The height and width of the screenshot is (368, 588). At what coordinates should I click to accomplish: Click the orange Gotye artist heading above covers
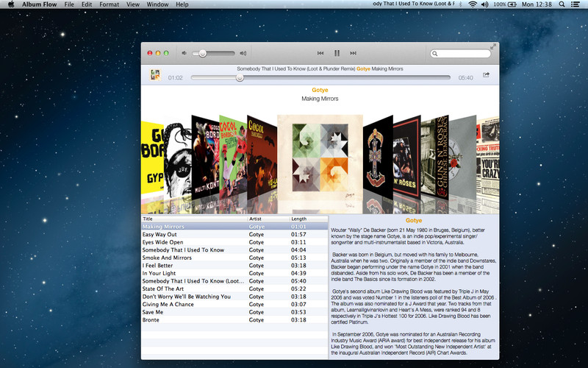click(x=320, y=90)
